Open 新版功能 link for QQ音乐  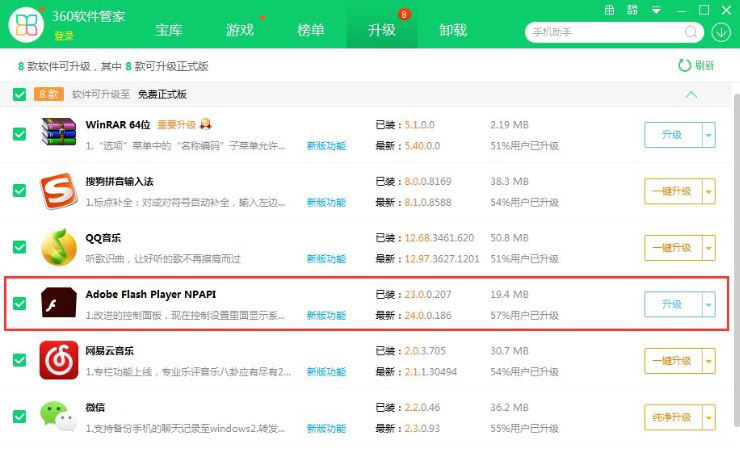click(x=326, y=259)
